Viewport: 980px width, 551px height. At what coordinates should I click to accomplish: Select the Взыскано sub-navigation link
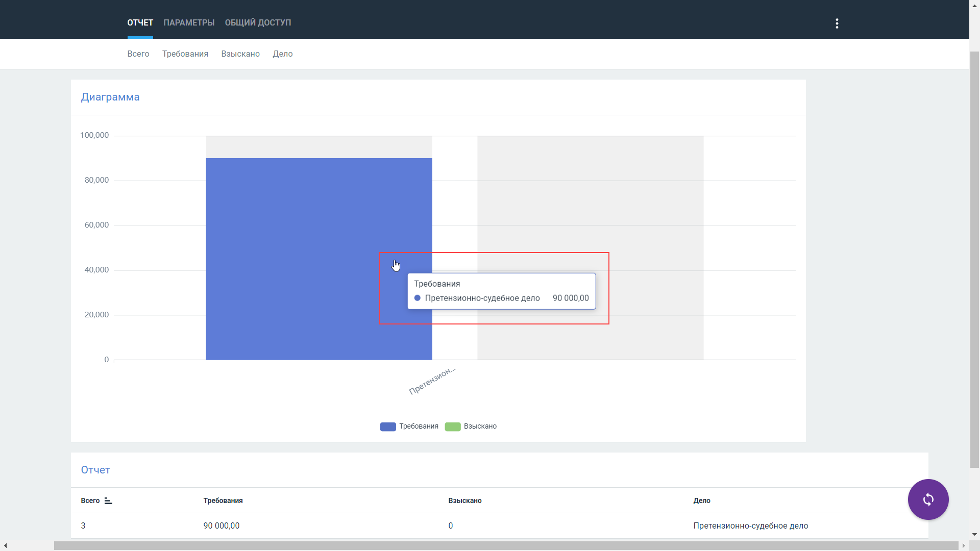(x=240, y=54)
